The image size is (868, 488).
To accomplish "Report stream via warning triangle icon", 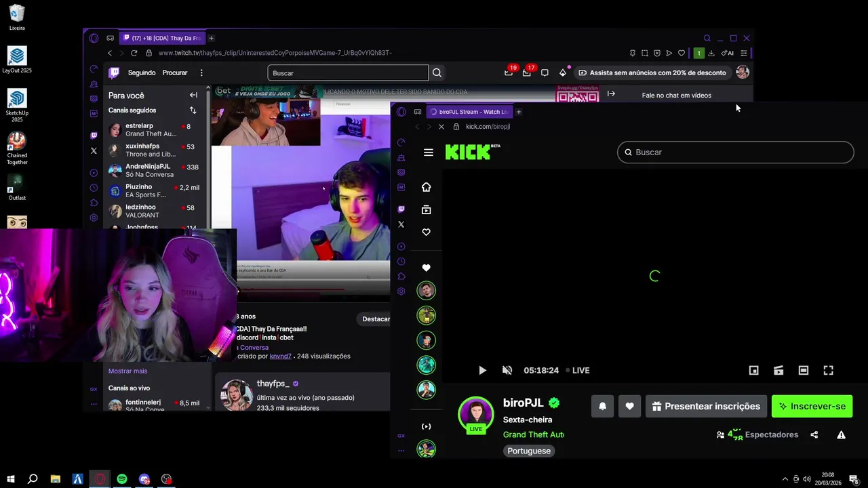I will tap(841, 435).
